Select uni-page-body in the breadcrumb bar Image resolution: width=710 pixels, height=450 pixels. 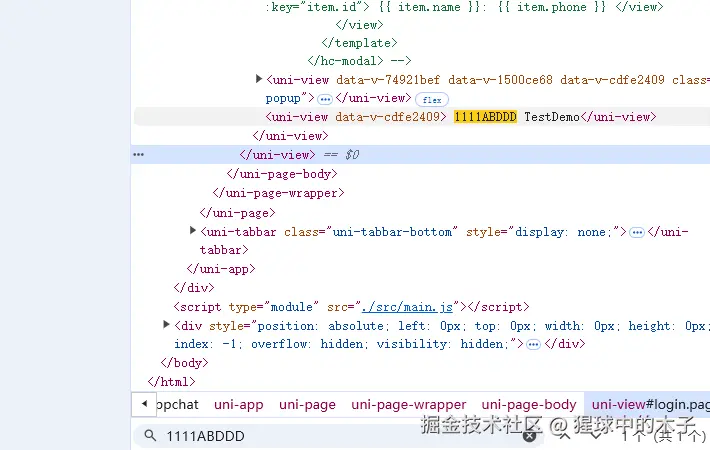click(529, 404)
